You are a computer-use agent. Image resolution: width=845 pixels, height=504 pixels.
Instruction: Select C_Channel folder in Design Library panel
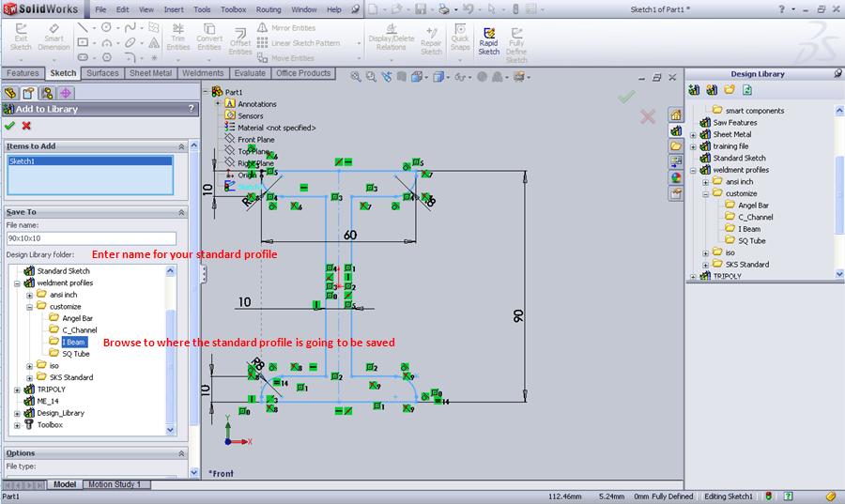tap(756, 217)
